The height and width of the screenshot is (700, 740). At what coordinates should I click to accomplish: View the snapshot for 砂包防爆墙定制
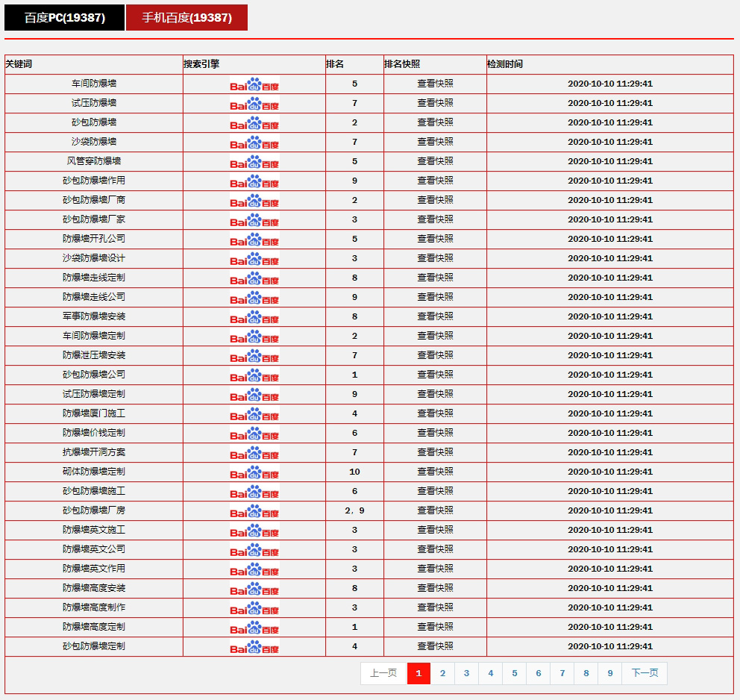(435, 646)
